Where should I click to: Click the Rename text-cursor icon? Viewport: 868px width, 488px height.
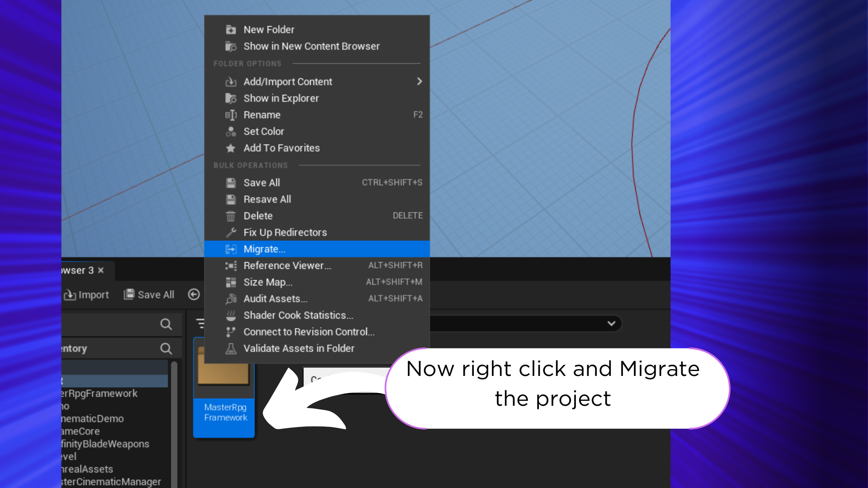tap(231, 115)
